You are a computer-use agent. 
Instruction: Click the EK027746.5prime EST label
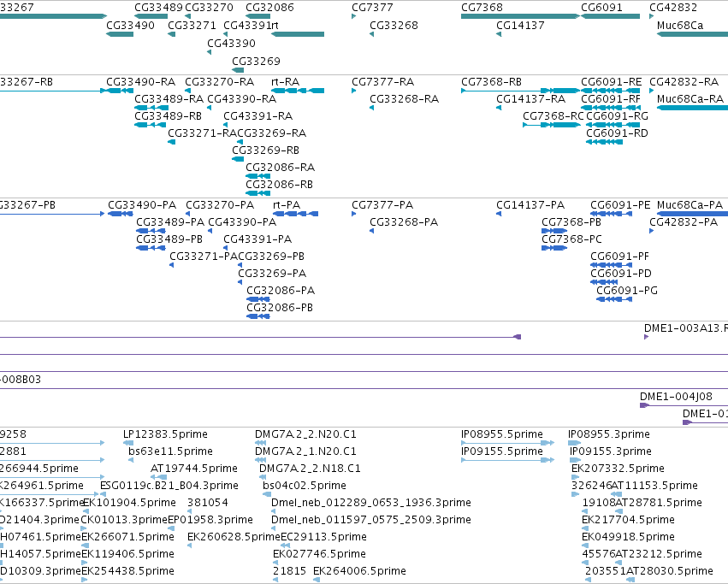pyautogui.click(x=319, y=554)
